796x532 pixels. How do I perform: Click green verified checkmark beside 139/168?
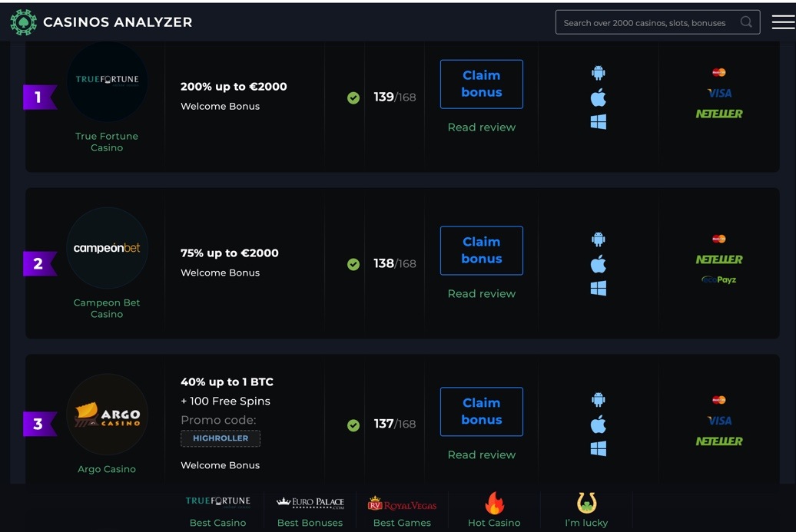pos(353,98)
